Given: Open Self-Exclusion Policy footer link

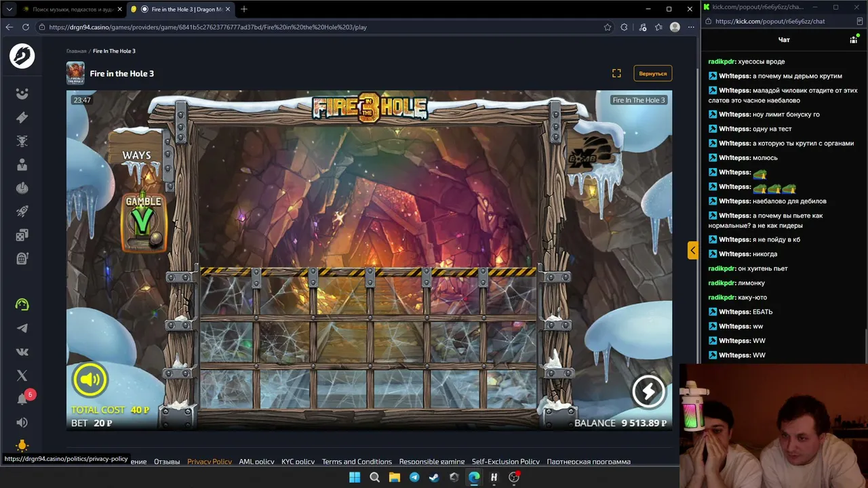Looking at the screenshot, I should tap(506, 462).
